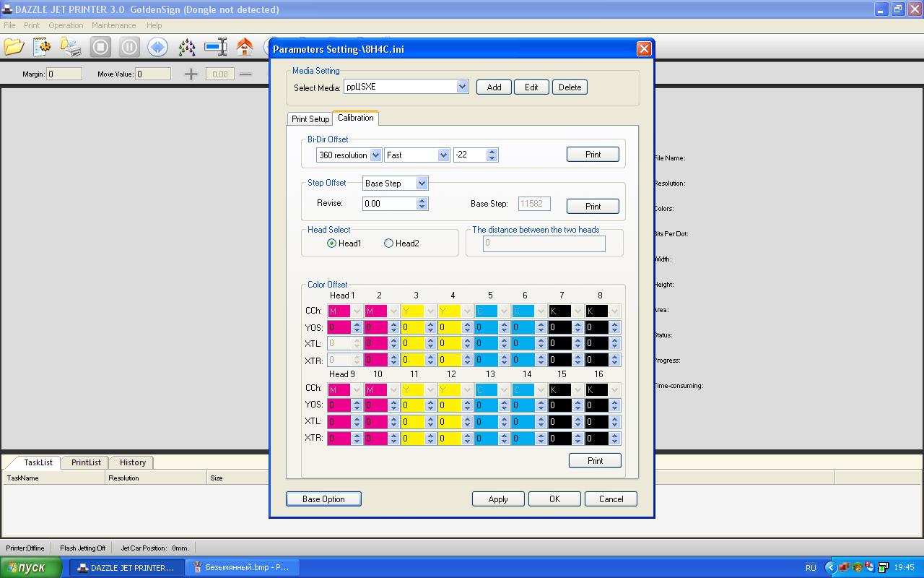Click Print in the Step Offset group
Image resolution: width=924 pixels, height=578 pixels.
(593, 207)
